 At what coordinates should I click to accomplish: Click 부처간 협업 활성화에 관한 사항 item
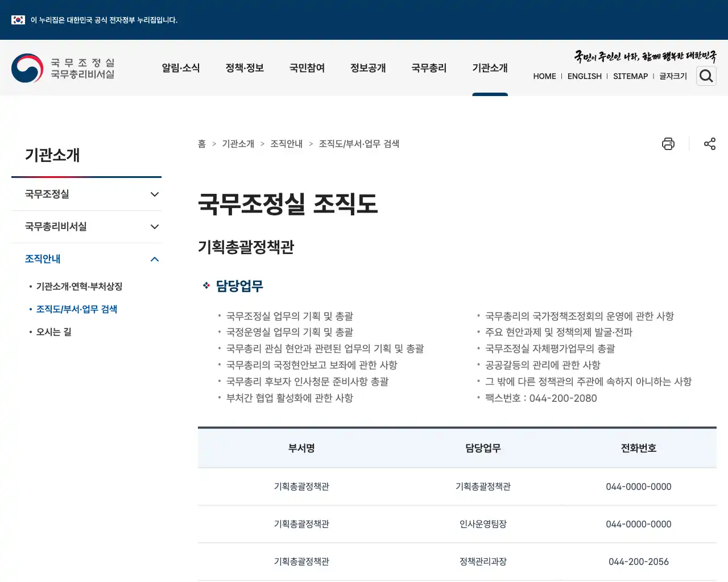coord(289,398)
